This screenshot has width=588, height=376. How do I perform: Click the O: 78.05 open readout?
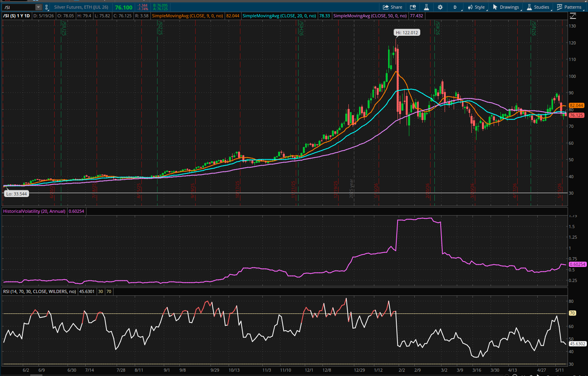click(x=66, y=16)
